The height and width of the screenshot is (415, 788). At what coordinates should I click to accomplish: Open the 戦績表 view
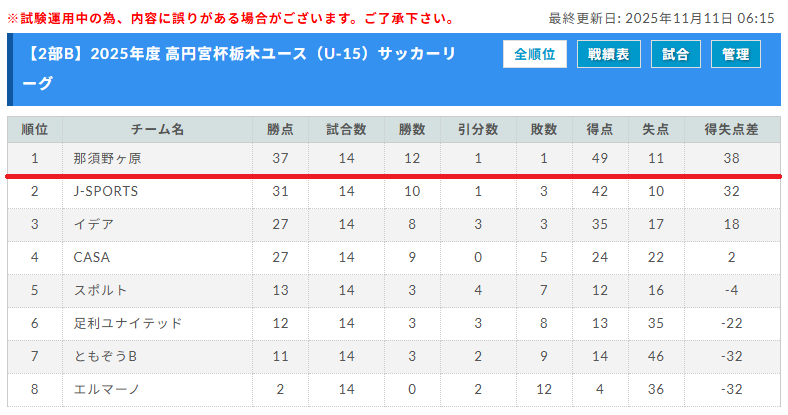pyautogui.click(x=608, y=55)
